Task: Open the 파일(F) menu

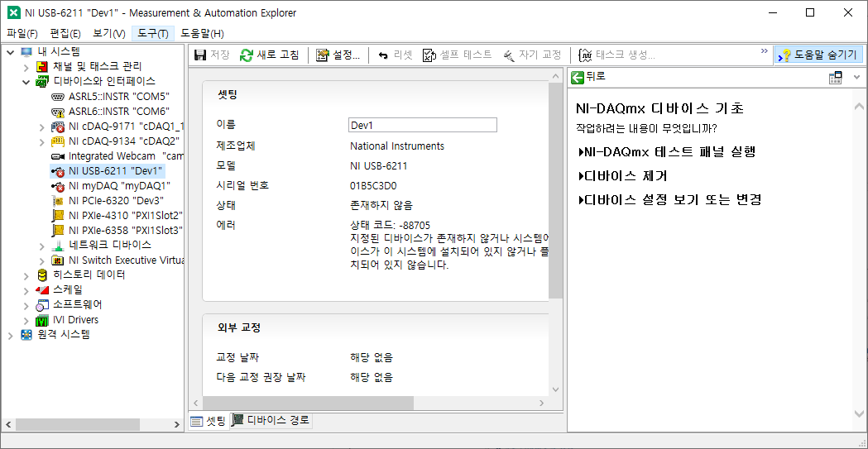Action: click(22, 34)
